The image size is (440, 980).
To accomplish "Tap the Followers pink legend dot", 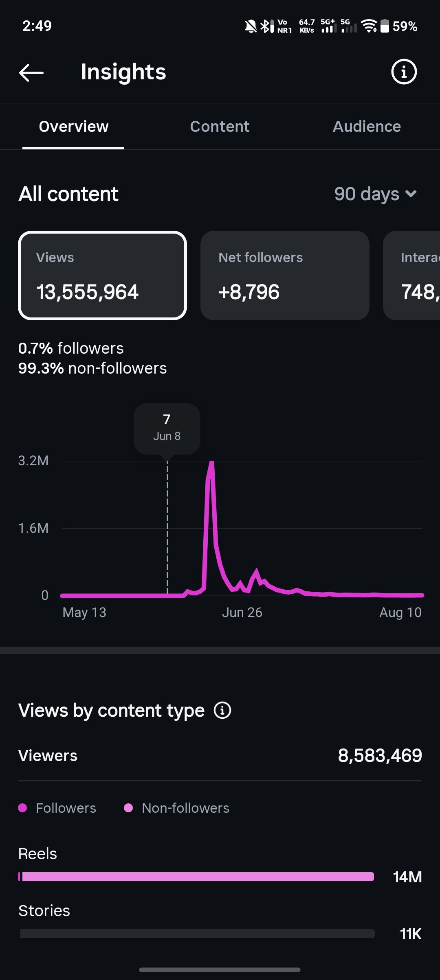I will [x=22, y=808].
